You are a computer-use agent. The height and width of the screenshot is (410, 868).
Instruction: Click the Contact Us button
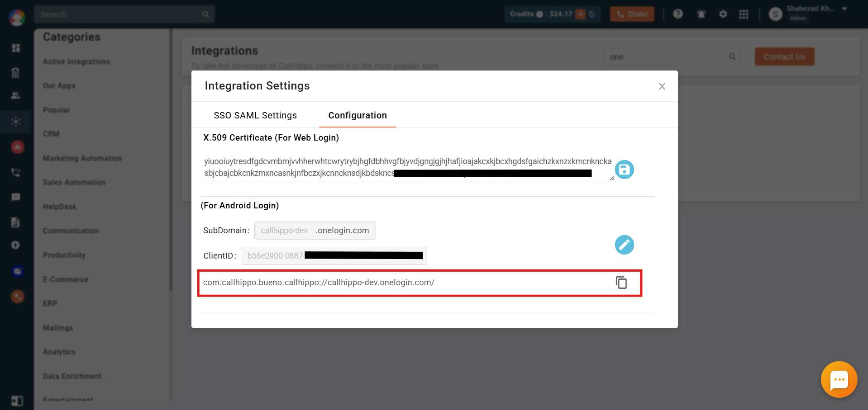pyautogui.click(x=785, y=57)
